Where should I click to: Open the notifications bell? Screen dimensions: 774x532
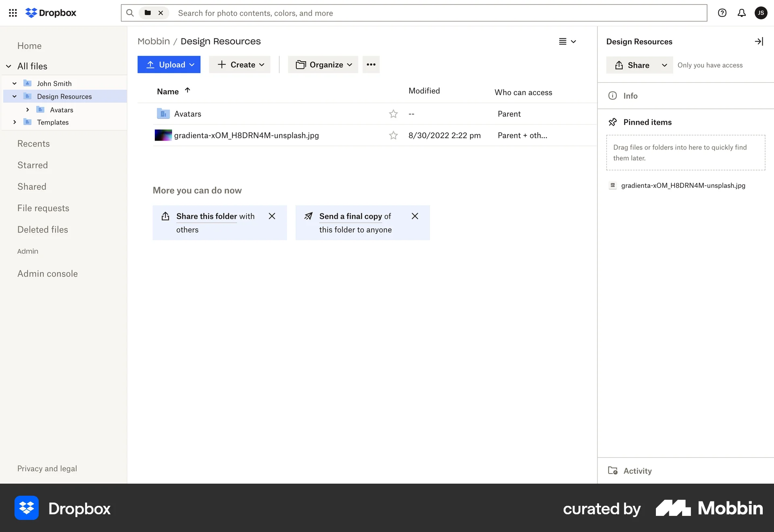[x=741, y=12]
